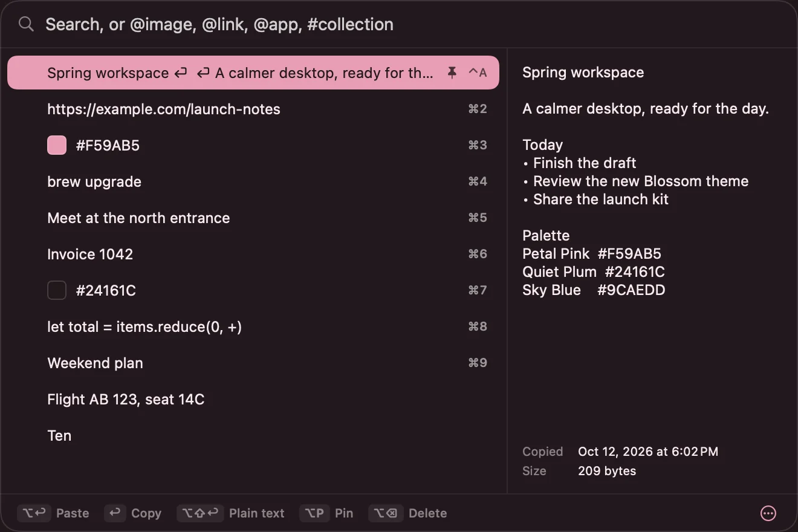Click the search magnifier icon
Image resolution: width=798 pixels, height=532 pixels.
point(26,24)
